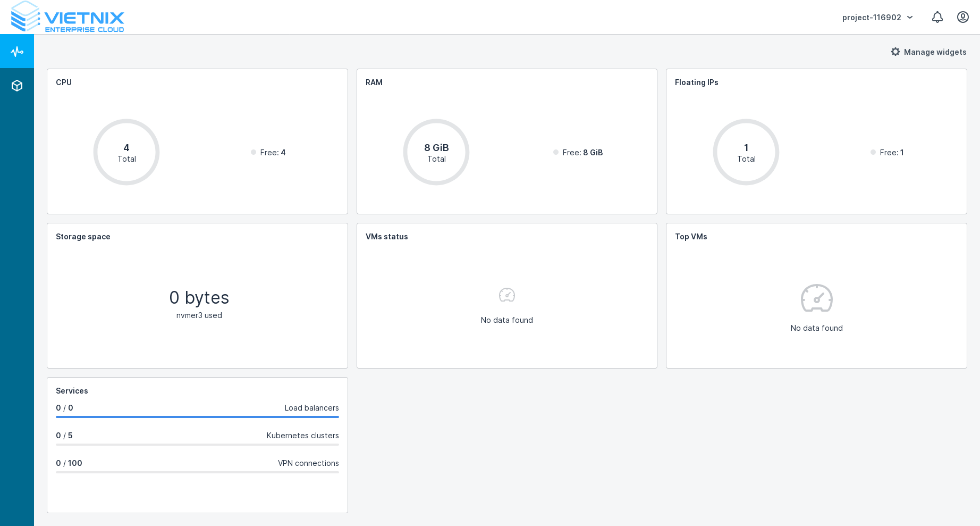Toggle the Free: 8 GiB RAM legend

coord(578,153)
